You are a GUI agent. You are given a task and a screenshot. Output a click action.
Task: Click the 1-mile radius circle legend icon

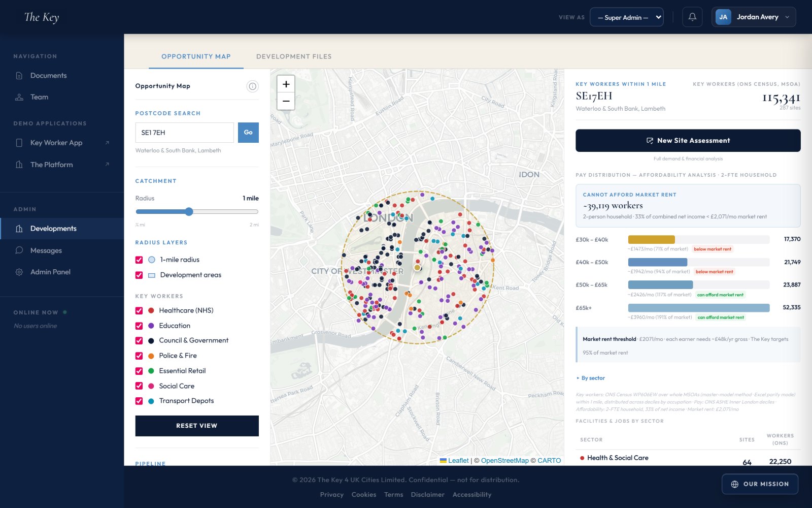pos(151,260)
